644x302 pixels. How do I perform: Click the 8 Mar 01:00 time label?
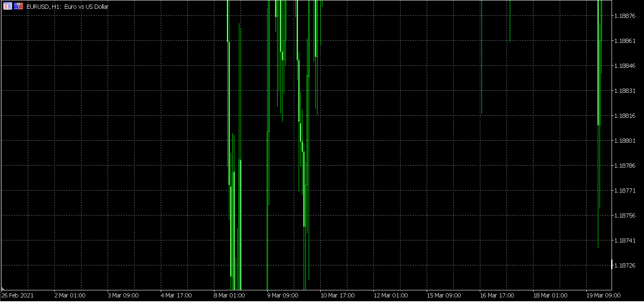(x=229, y=296)
